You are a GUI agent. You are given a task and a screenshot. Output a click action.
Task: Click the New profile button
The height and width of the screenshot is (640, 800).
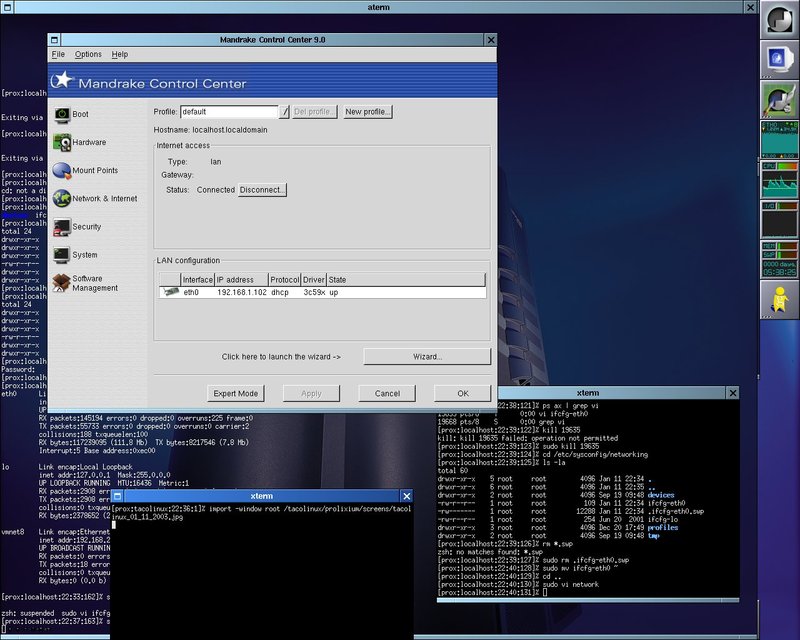click(367, 112)
